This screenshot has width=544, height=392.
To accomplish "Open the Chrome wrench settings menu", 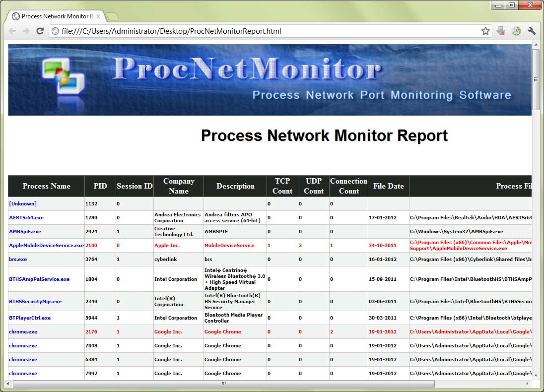I will pyautogui.click(x=532, y=31).
